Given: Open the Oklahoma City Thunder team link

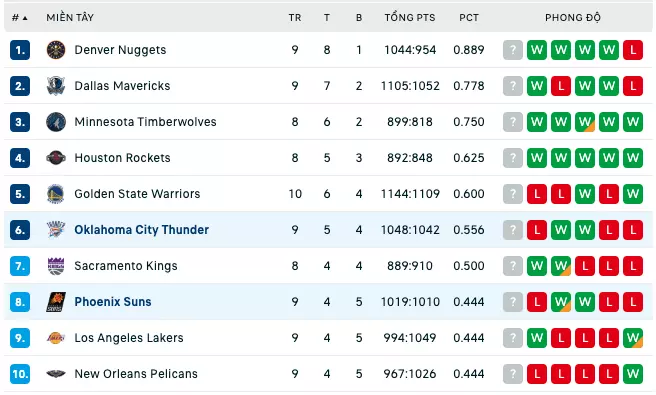Looking at the screenshot, I should (x=141, y=230).
